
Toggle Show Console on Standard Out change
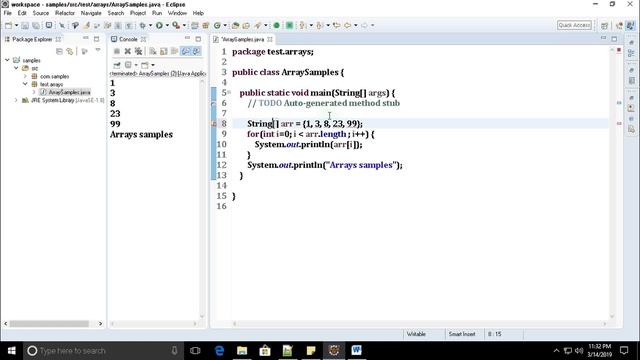point(186,51)
